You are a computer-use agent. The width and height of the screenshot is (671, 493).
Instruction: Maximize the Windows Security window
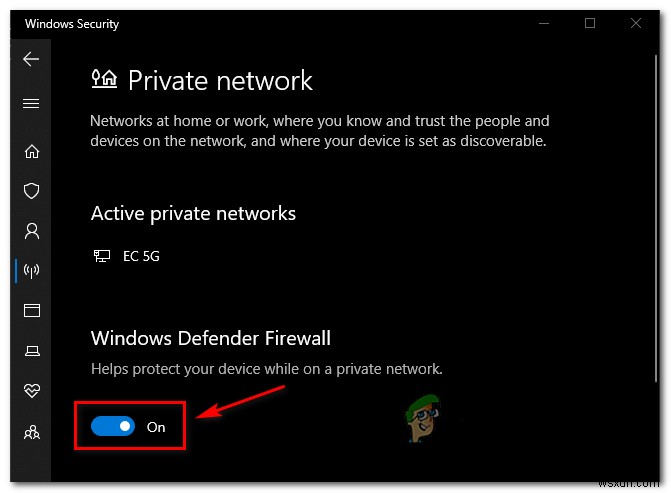pyautogui.click(x=590, y=21)
